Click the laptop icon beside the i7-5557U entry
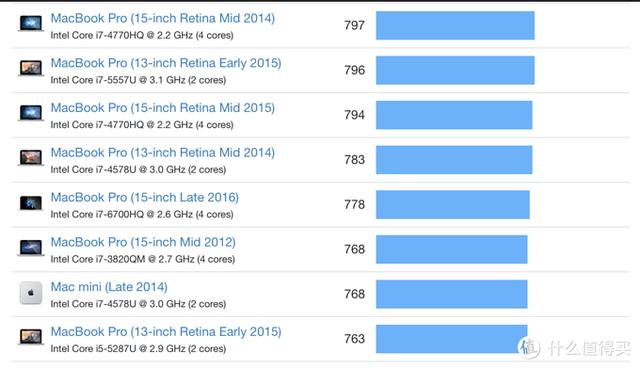This screenshot has width=640, height=369. [31, 68]
